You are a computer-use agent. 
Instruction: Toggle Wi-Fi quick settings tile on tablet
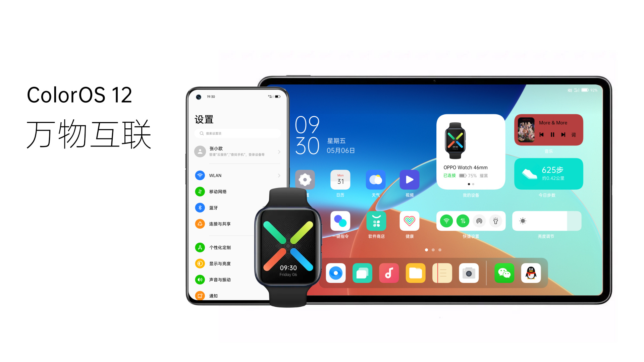tap(448, 221)
